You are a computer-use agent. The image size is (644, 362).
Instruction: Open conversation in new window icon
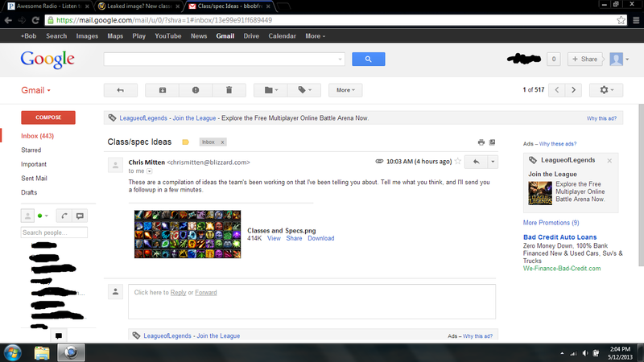tap(492, 142)
